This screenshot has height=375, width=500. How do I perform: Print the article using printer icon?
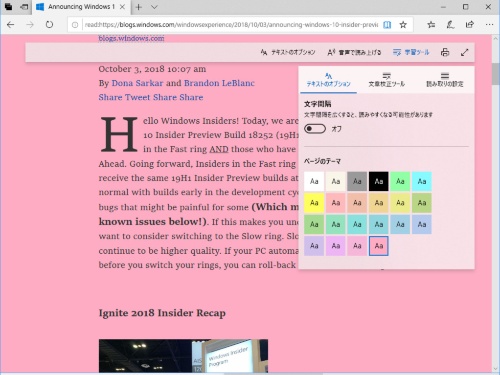pos(445,52)
